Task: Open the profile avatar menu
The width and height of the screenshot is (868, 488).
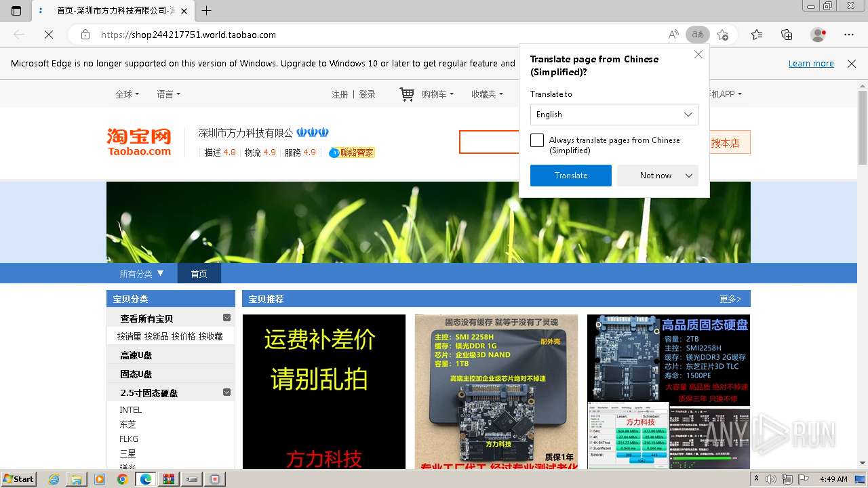Action: (818, 35)
